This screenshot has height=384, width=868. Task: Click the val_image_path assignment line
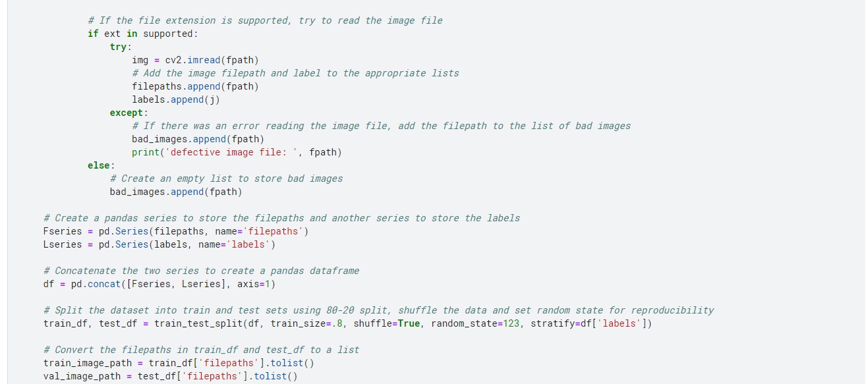tap(170, 376)
